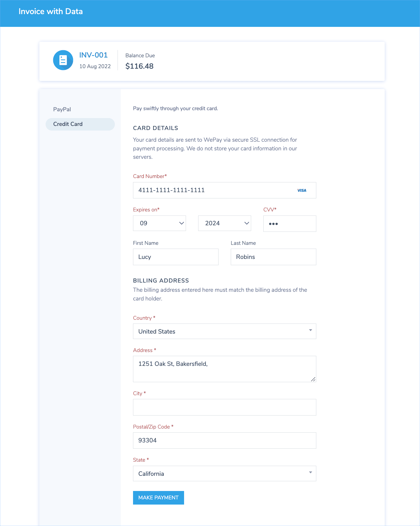Click the Balance Due label

[x=140, y=55]
